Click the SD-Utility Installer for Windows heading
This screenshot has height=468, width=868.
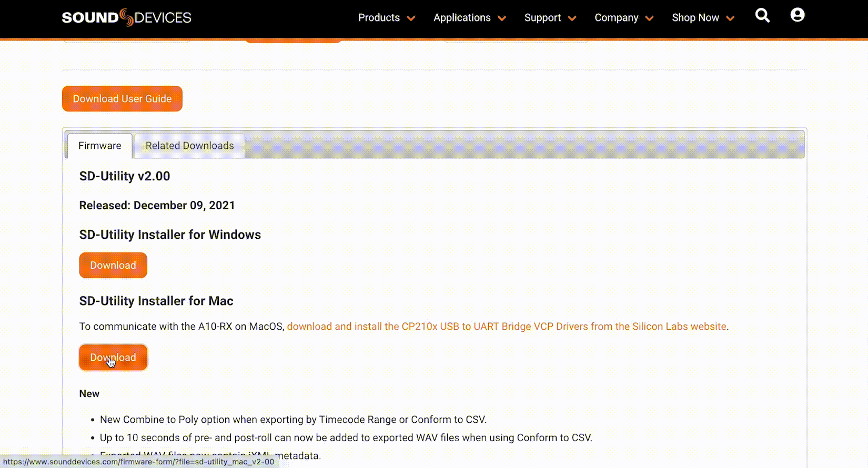[170, 235]
